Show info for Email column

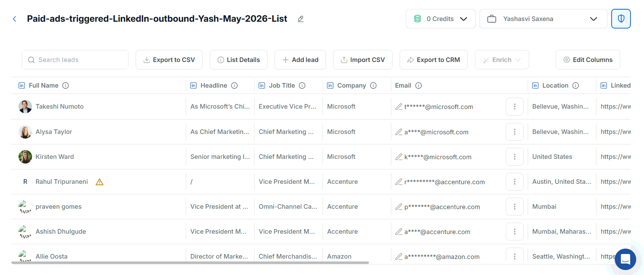click(x=419, y=85)
